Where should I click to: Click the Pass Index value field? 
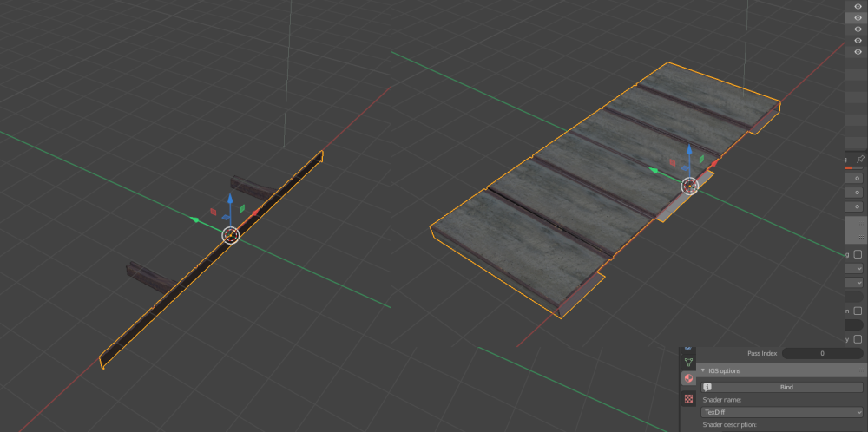[x=822, y=353]
